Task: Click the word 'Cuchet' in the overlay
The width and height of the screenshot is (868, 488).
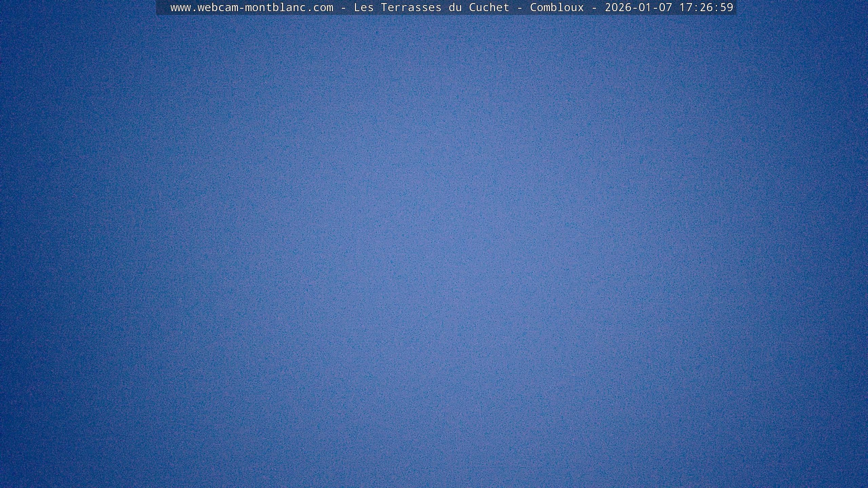Action: click(489, 7)
